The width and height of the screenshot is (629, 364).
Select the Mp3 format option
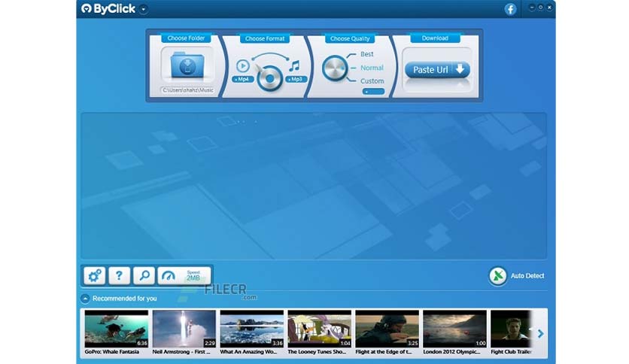296,80
